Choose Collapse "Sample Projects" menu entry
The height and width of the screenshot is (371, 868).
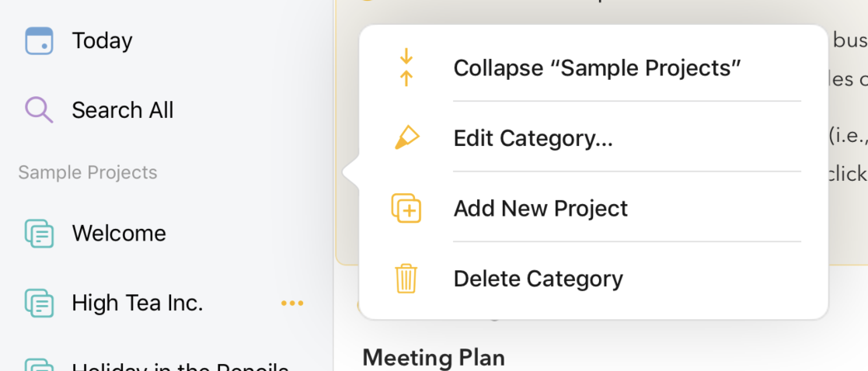point(594,68)
